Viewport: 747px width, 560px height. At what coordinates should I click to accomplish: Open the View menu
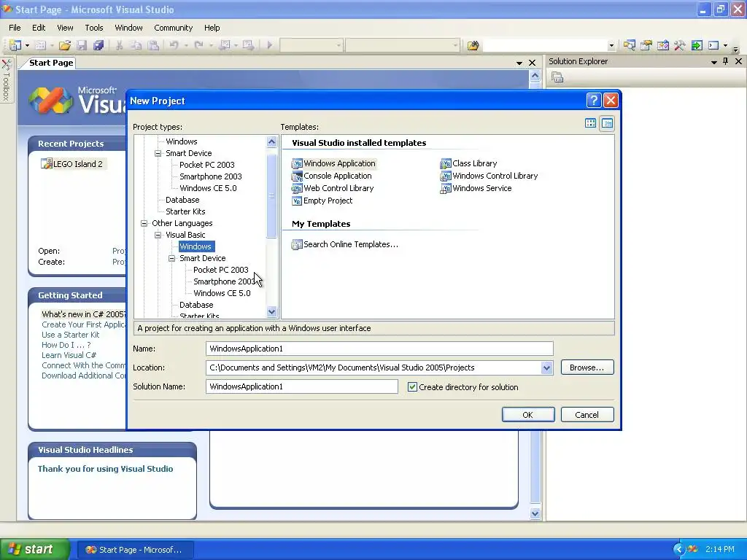tap(65, 28)
